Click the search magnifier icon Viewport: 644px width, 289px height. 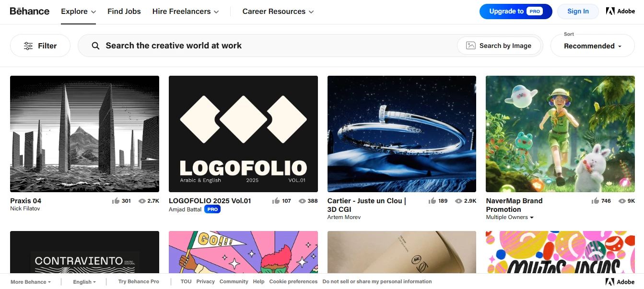pyautogui.click(x=95, y=46)
